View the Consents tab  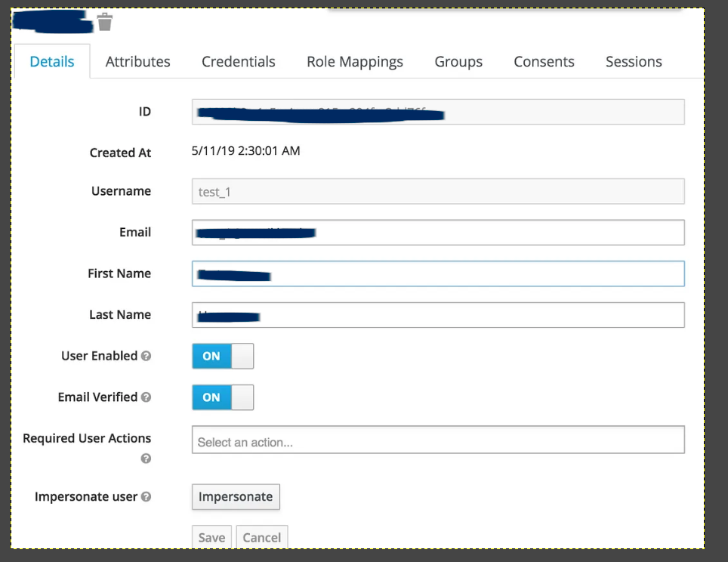544,62
